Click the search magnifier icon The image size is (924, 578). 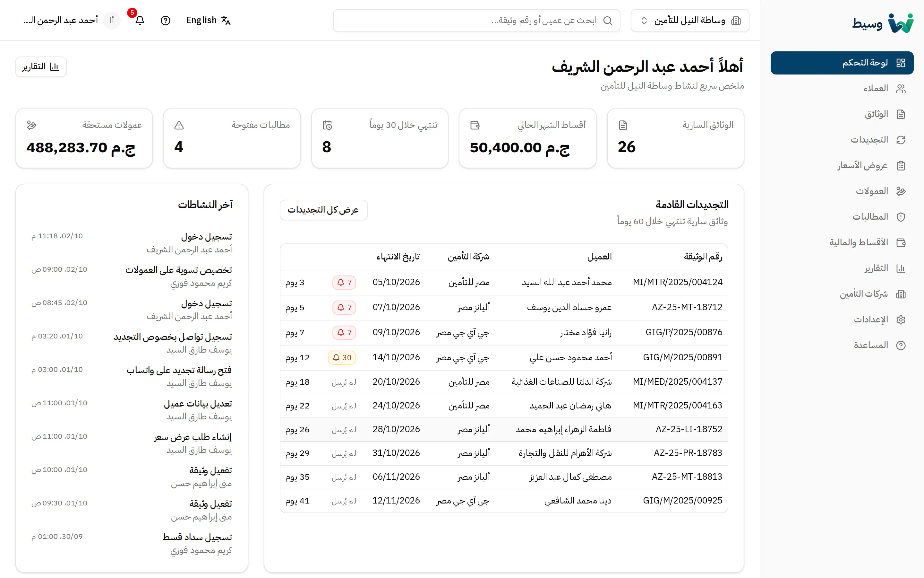click(x=607, y=20)
